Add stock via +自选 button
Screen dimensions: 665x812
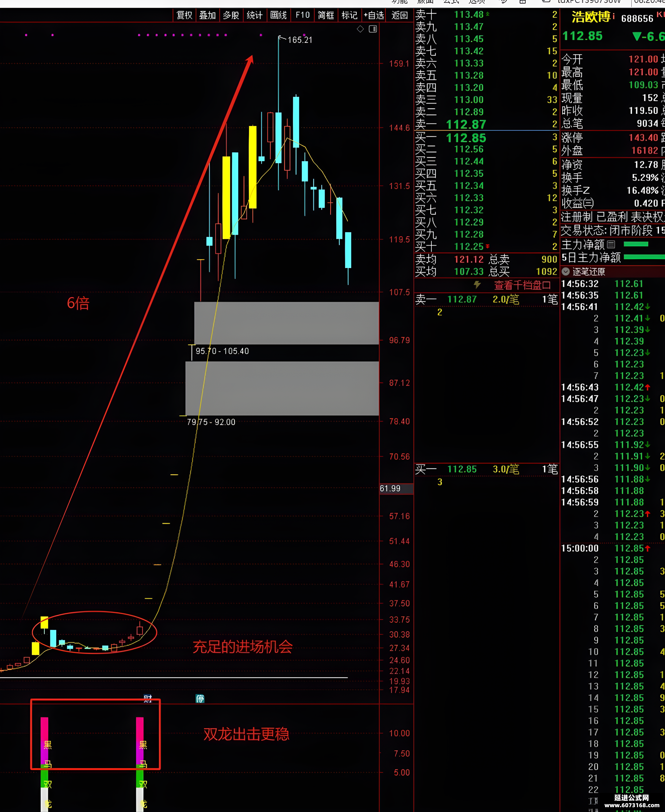[x=374, y=15]
